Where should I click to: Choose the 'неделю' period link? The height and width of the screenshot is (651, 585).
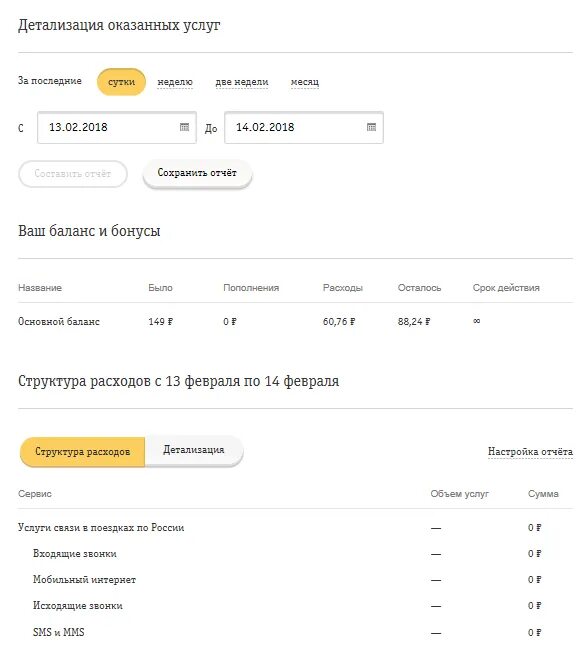pos(175,82)
